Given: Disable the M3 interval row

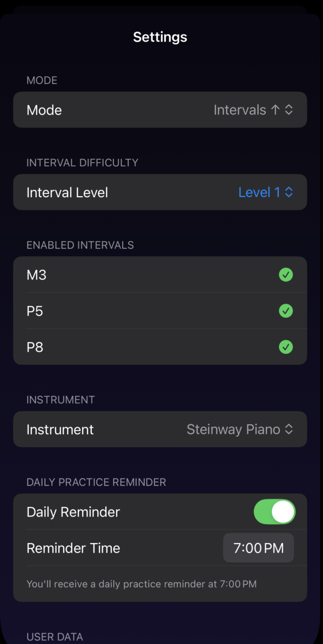Looking at the screenshot, I should [160, 275].
